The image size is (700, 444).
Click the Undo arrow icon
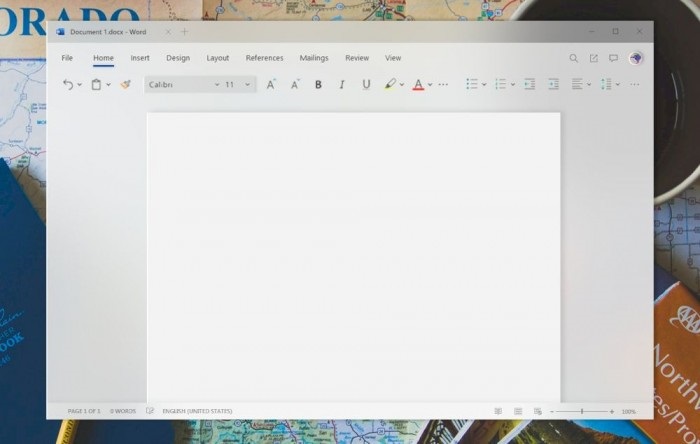point(68,85)
